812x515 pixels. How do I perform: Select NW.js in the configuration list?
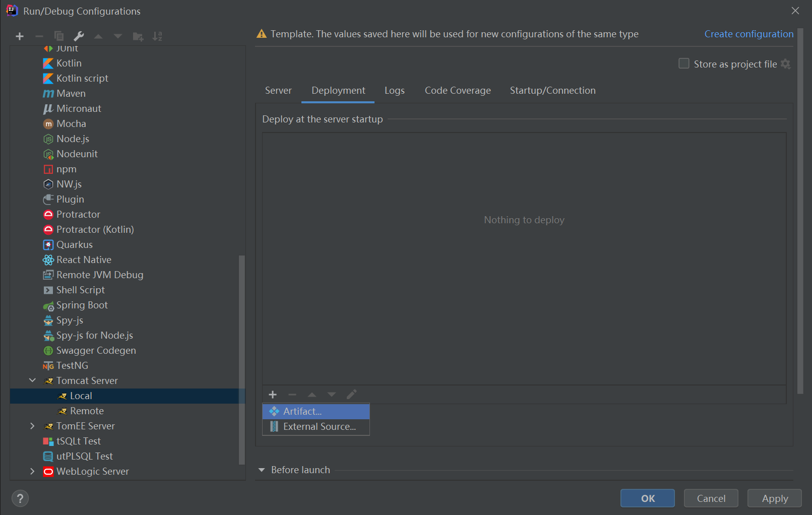click(128, 184)
